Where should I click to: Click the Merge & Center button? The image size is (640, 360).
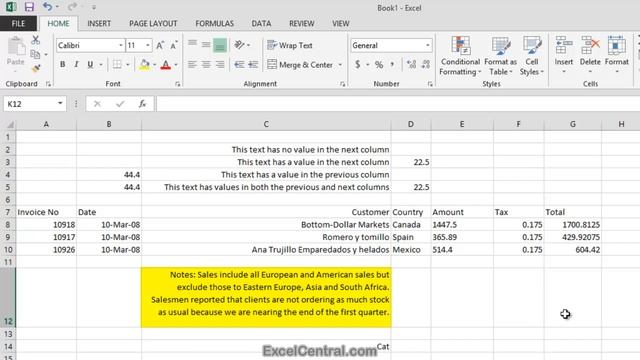pos(300,64)
